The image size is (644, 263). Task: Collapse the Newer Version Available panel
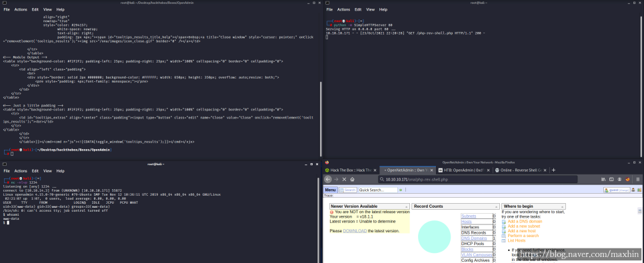[x=407, y=207]
